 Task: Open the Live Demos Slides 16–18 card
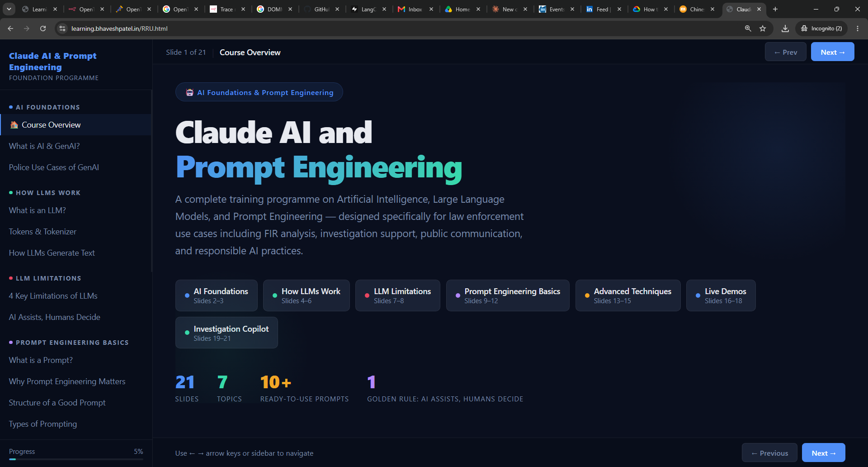coord(721,295)
